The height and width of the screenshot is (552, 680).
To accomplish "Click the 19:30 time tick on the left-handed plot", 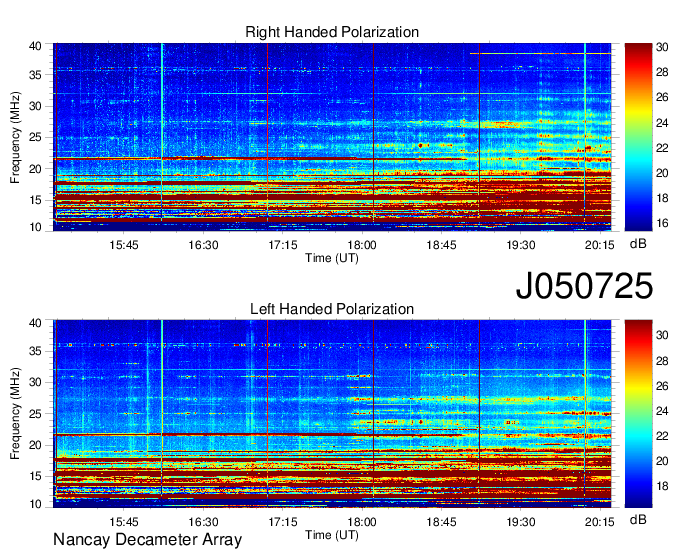I will (521, 522).
